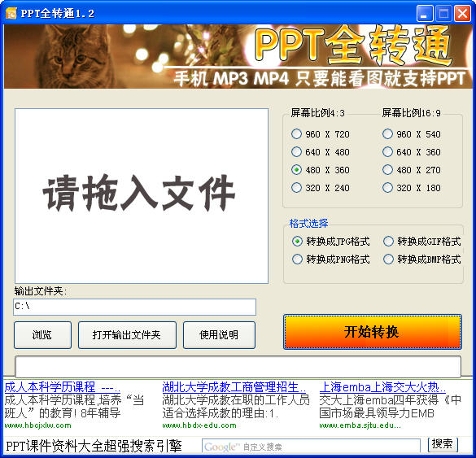Visit the www.hbdx-edu.com link
476x458 pixels.
click(199, 425)
